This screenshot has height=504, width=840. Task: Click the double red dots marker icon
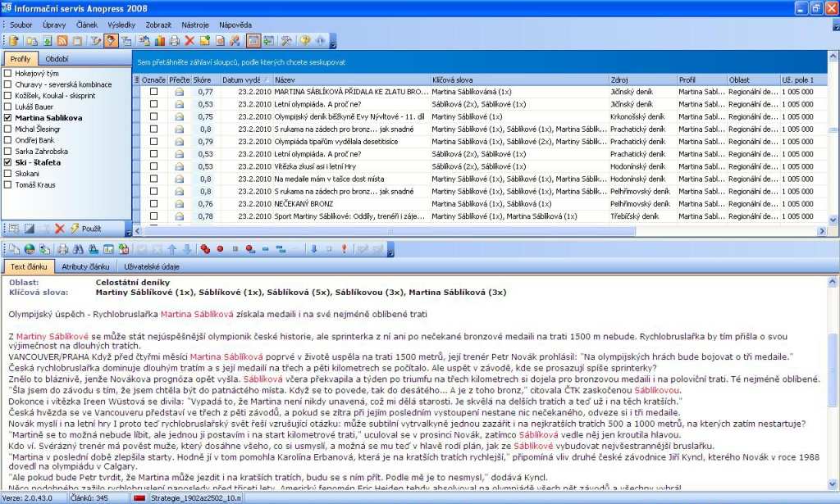pyautogui.click(x=204, y=249)
